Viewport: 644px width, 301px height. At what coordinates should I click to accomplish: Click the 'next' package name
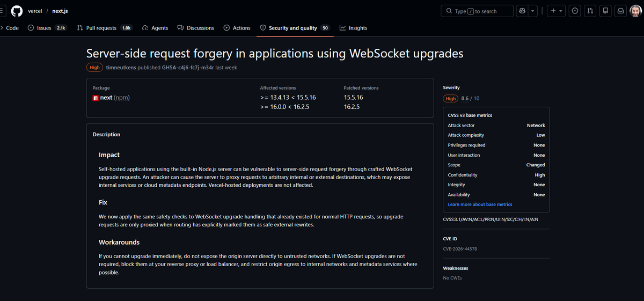click(106, 98)
